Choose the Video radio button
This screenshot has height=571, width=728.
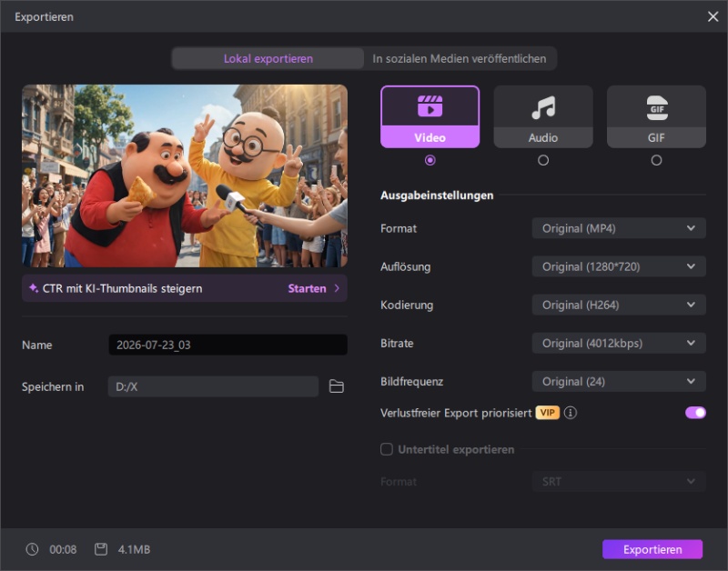[430, 160]
